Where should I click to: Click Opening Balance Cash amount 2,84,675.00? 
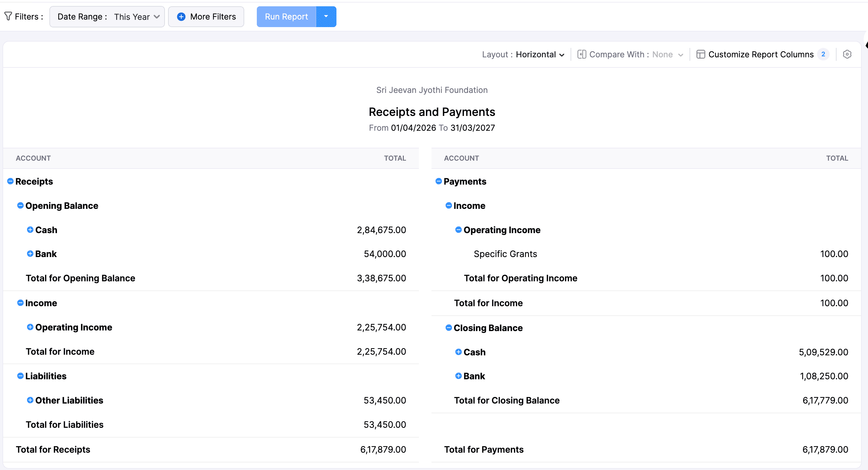tap(381, 230)
